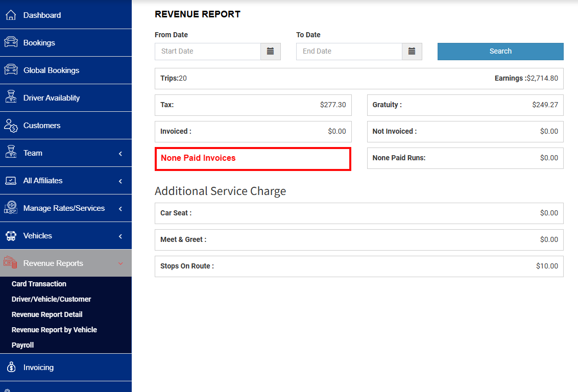Click the Bookings car icon
The image size is (578, 392).
coord(11,42)
